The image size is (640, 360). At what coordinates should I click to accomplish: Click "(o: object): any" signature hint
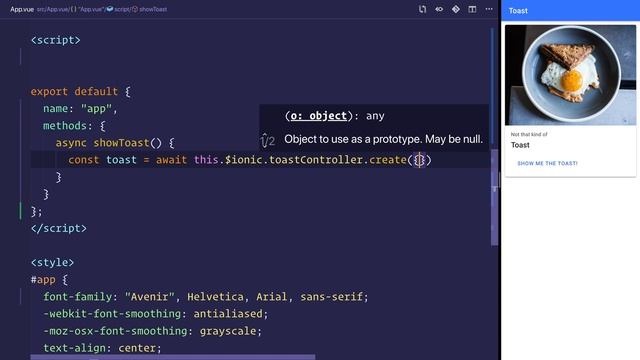[x=334, y=116]
